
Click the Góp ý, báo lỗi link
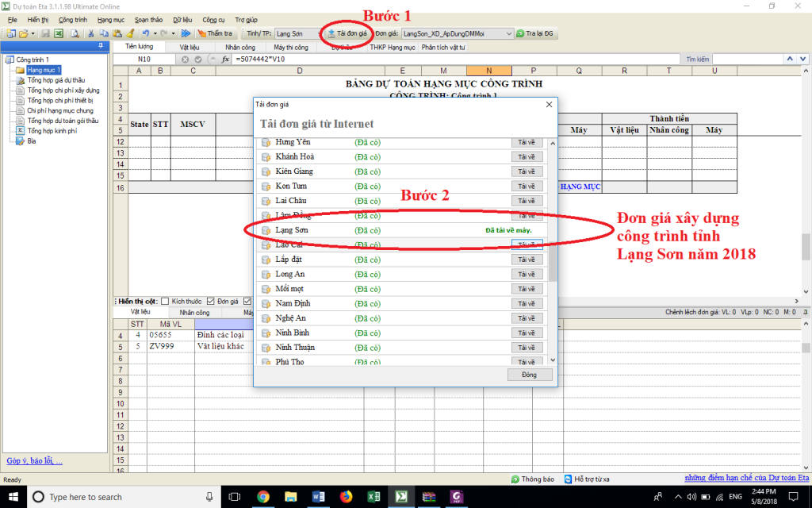coord(34,460)
